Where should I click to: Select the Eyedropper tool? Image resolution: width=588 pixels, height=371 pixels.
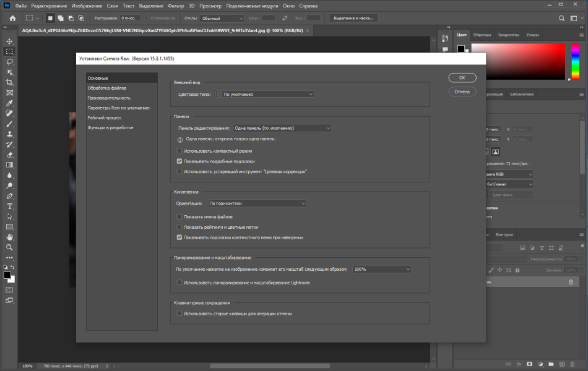(10, 103)
